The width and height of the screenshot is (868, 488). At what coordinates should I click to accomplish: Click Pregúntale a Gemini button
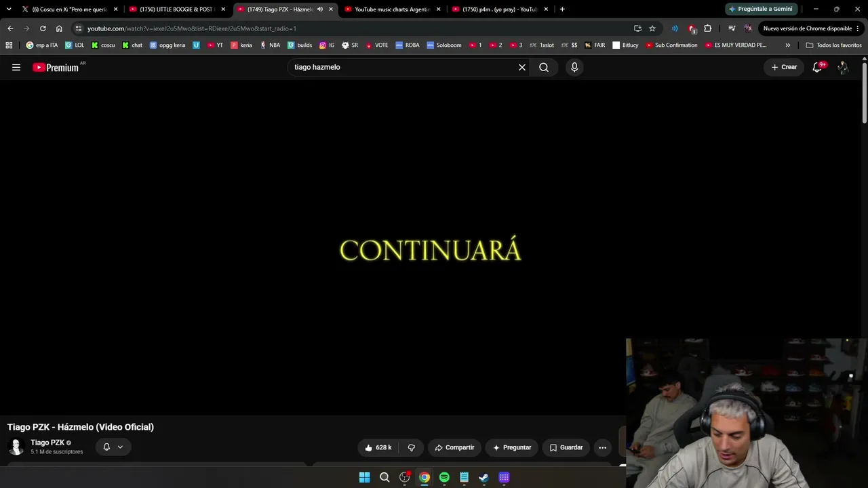coord(761,9)
